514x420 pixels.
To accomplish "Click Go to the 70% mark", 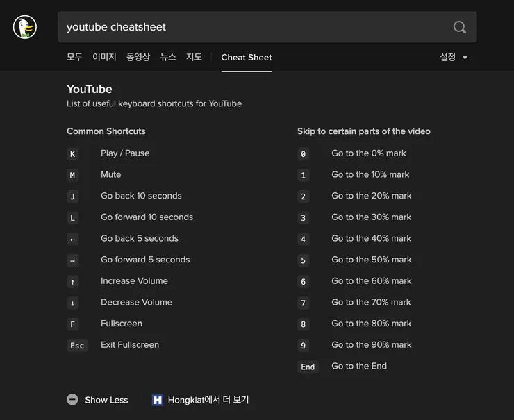I will [371, 302].
